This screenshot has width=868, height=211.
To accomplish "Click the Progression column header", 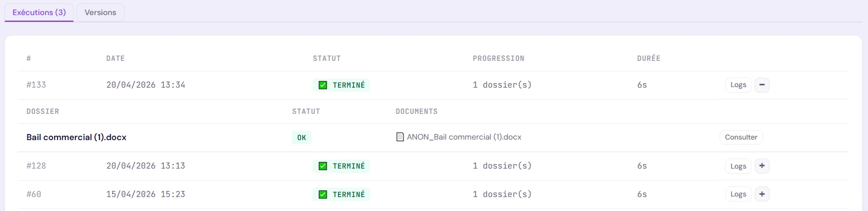I will click(498, 58).
